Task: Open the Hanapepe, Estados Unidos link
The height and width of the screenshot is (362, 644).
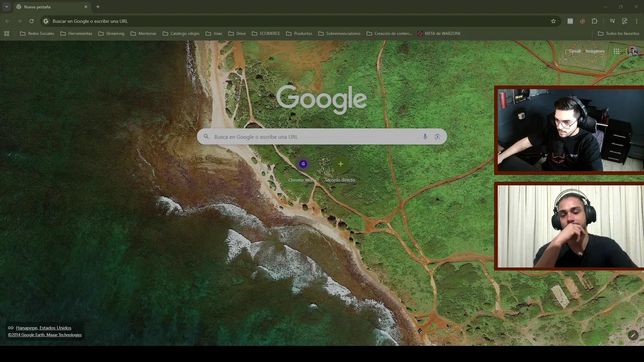Action: pyautogui.click(x=44, y=328)
